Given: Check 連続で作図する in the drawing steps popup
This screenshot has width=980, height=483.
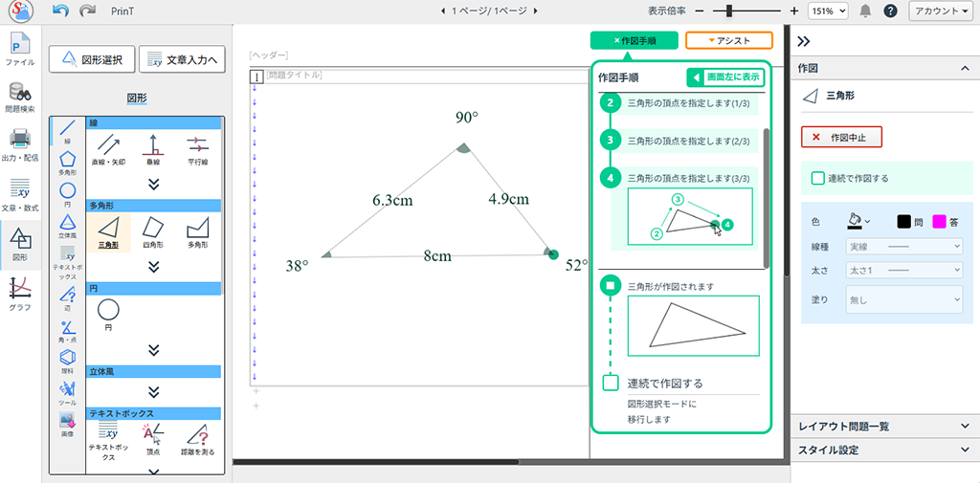Looking at the screenshot, I should pyautogui.click(x=611, y=383).
